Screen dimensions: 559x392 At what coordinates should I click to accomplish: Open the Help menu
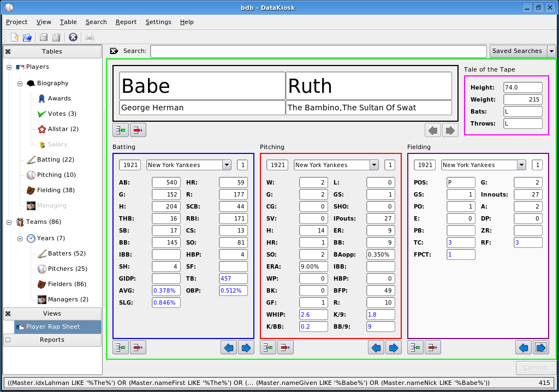(187, 22)
